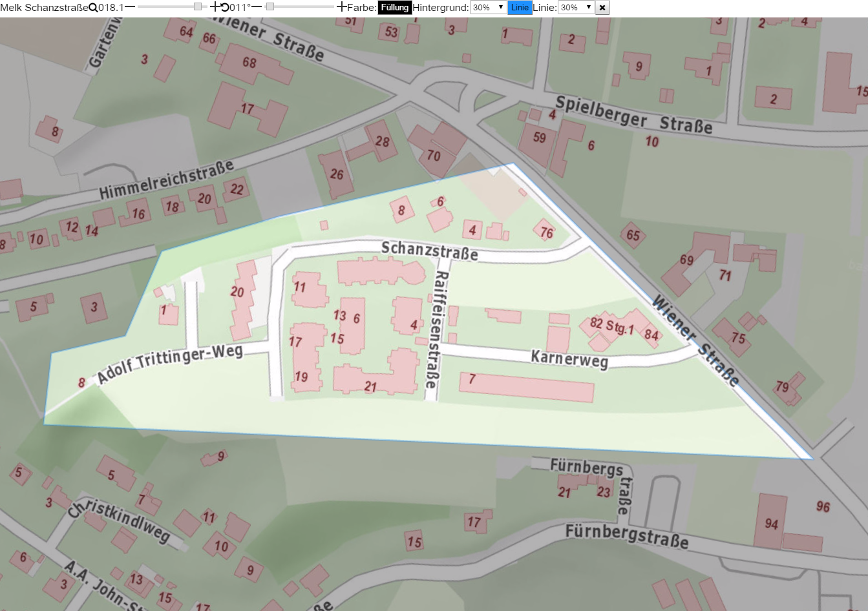Click the Karnerweg street label

569,358
